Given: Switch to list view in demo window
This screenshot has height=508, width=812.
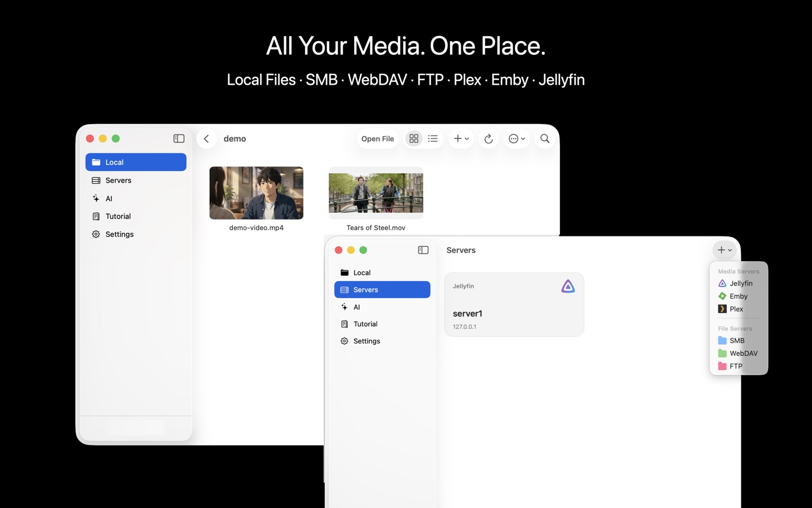Looking at the screenshot, I should [x=433, y=139].
